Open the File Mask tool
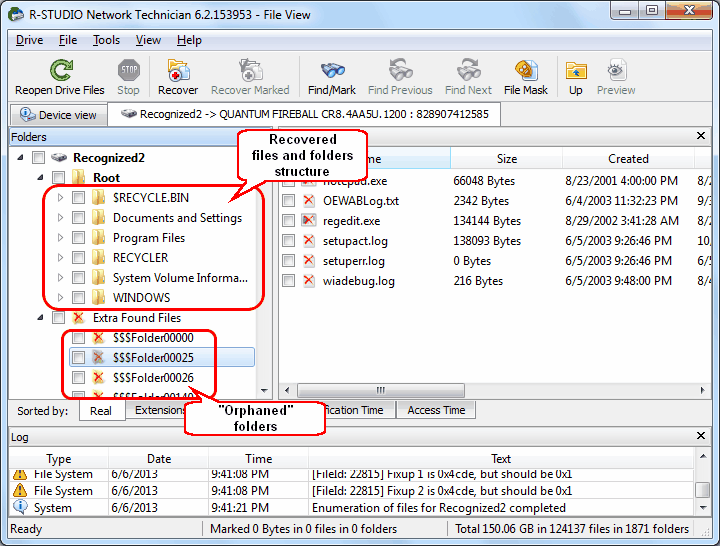Image resolution: width=720 pixels, height=546 pixels. click(x=526, y=70)
